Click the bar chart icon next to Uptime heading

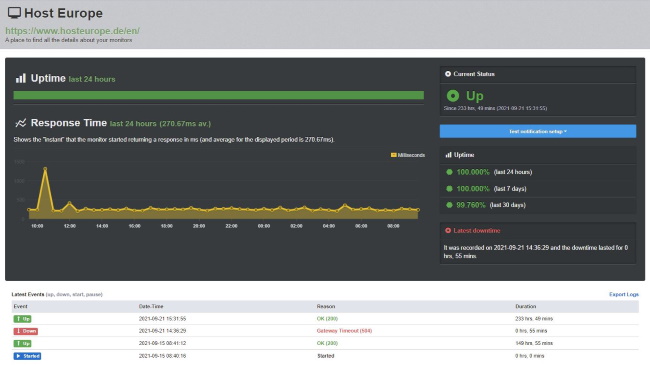coord(20,78)
